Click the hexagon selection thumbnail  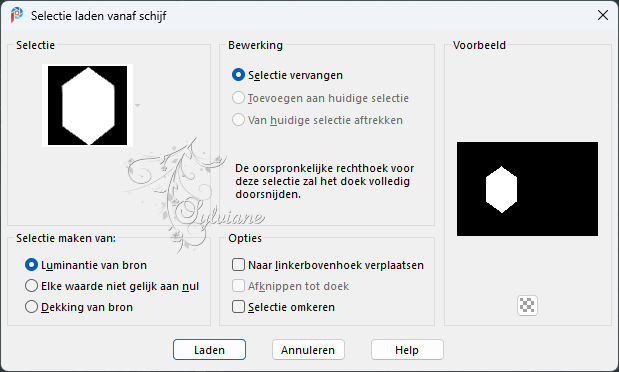pos(88,105)
